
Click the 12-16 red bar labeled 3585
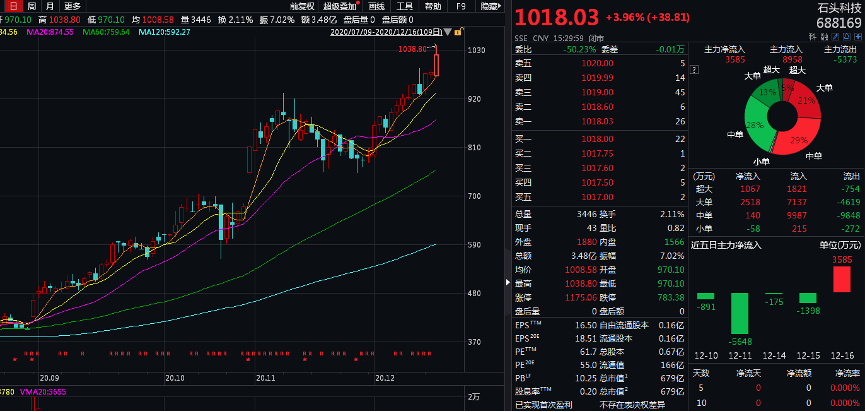(x=842, y=279)
